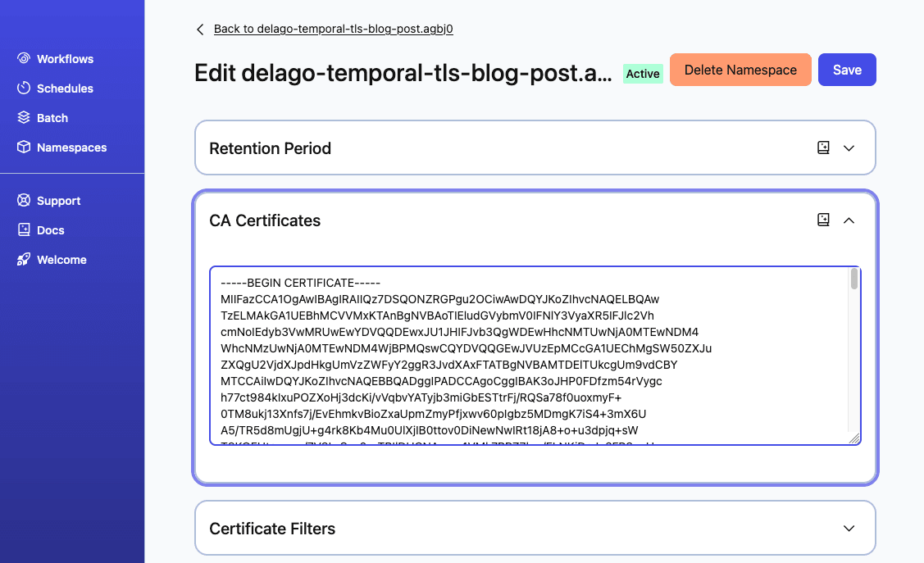Screen dimensions: 924x563
Task: Collapse the CA Certificates section
Action: [849, 220]
